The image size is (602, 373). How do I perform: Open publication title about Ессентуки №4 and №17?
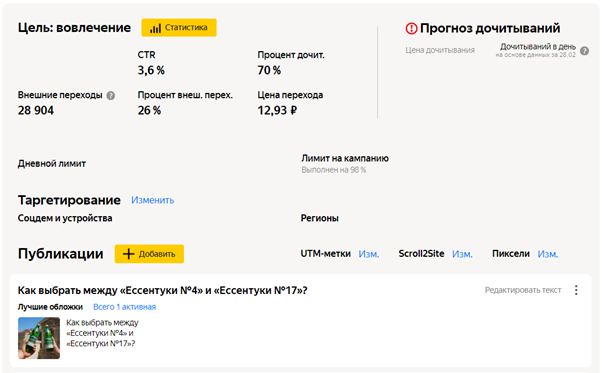162,290
